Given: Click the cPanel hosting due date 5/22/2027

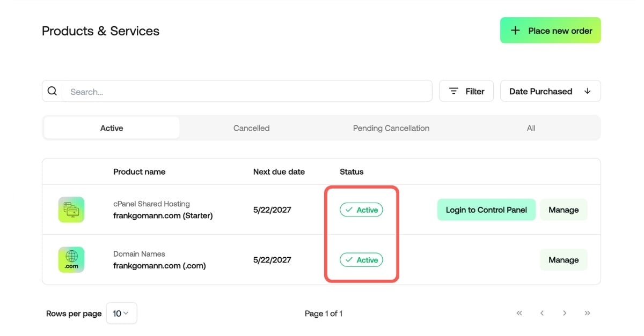Looking at the screenshot, I should (272, 210).
